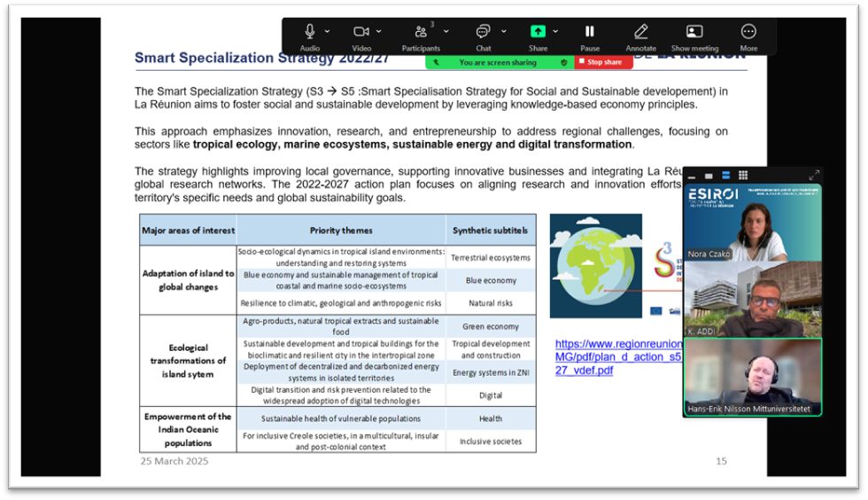Click the Show meeting icon
Image resolution: width=868 pixels, height=500 pixels.
pos(694,32)
